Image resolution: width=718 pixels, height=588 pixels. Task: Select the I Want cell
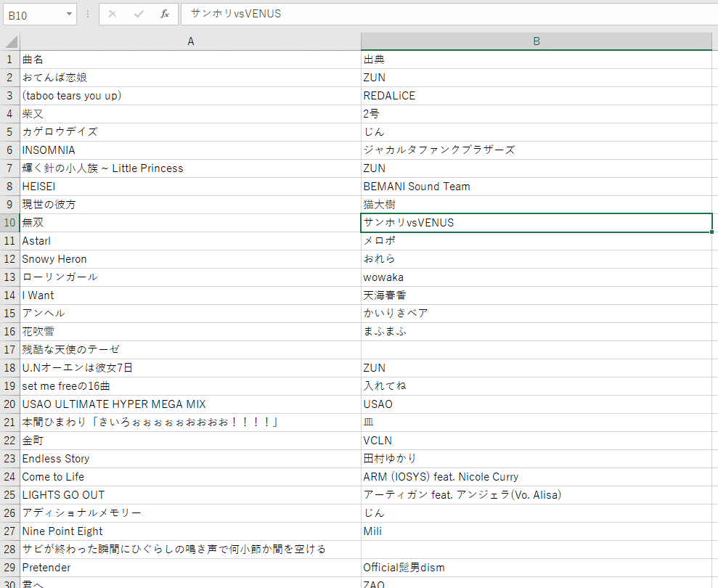click(x=190, y=295)
